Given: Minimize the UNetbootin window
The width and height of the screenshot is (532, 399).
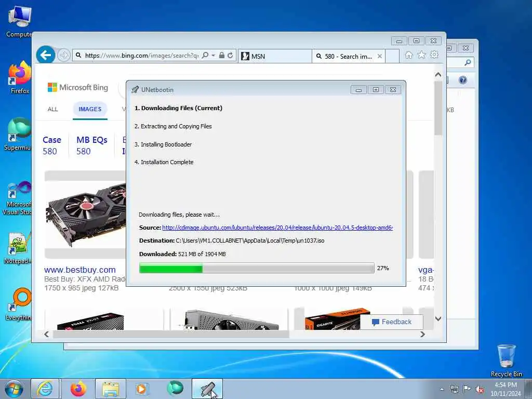Looking at the screenshot, I should point(358,89).
